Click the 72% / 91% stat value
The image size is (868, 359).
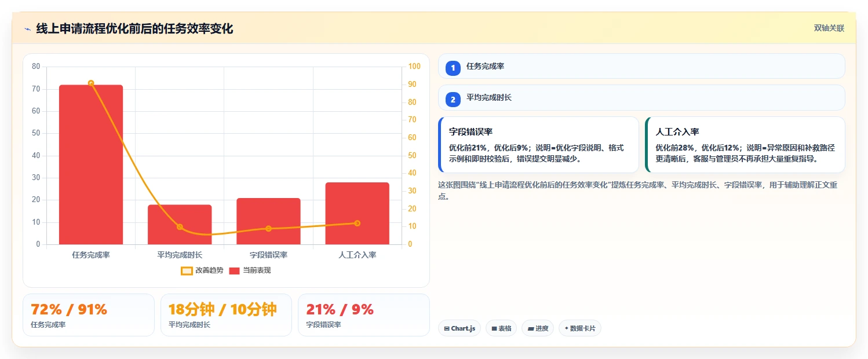tap(69, 310)
